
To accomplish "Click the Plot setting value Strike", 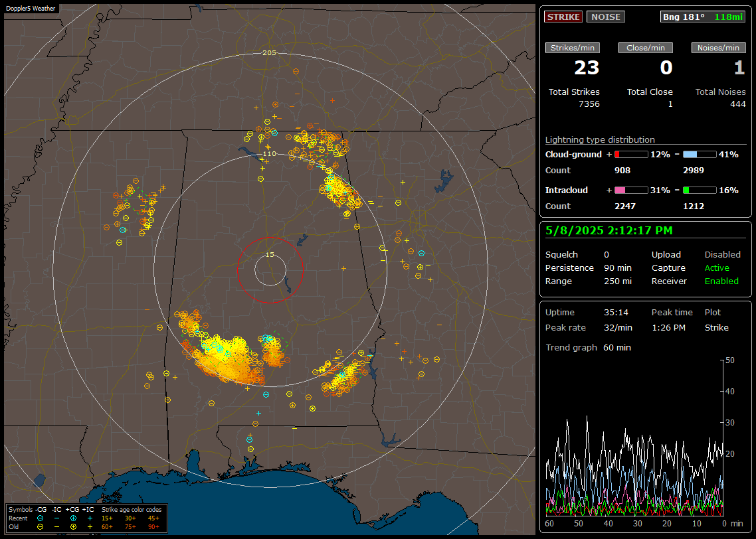I will click(716, 327).
